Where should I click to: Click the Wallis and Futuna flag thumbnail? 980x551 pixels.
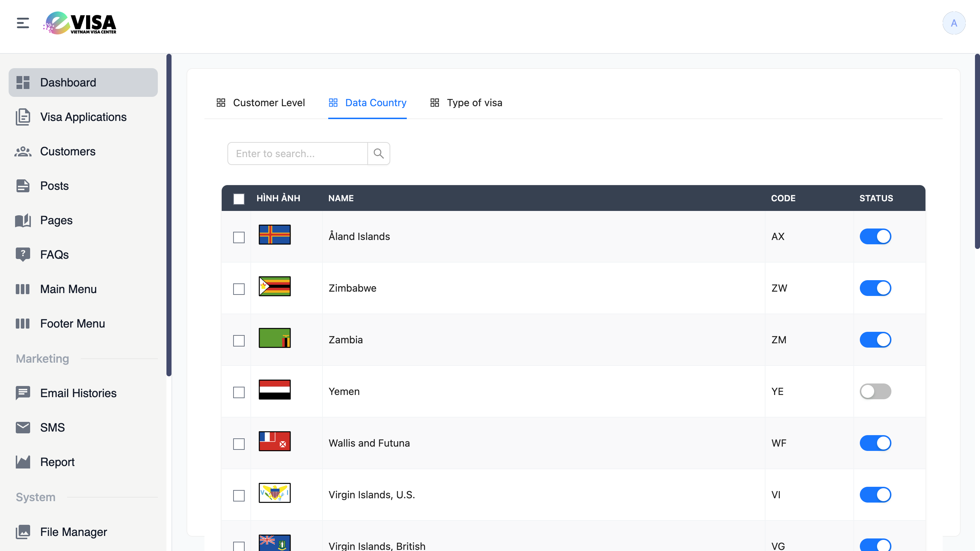tap(275, 441)
